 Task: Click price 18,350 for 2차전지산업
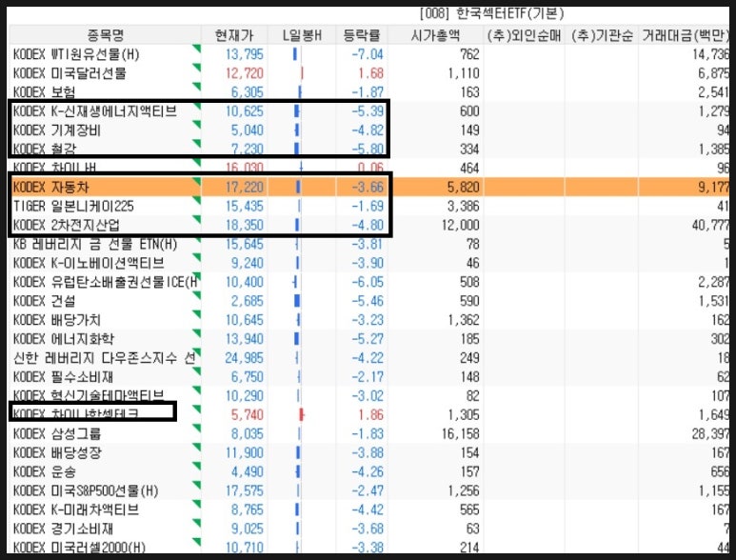[245, 225]
